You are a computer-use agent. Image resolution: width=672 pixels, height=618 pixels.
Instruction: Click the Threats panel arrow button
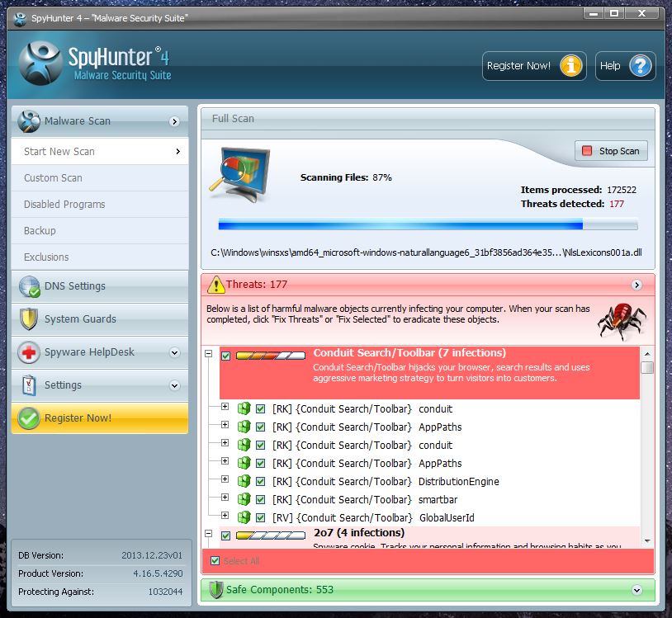pos(637,285)
